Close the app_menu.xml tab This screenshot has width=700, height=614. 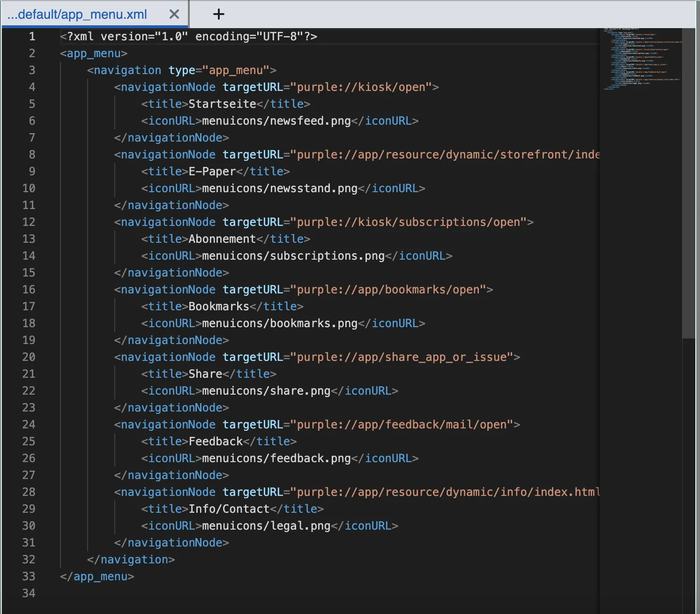(174, 15)
